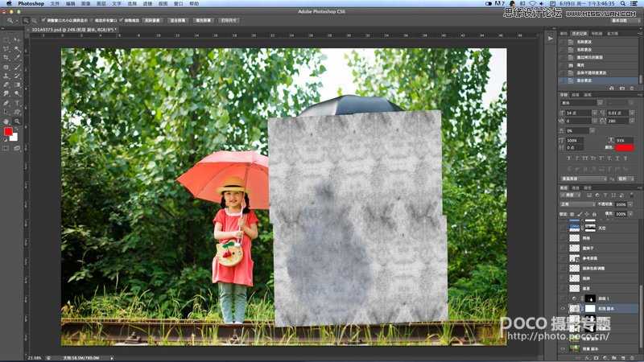Click the zoom-in magnifier in options bar
Screen dimensions: 644x362
click(26, 20)
